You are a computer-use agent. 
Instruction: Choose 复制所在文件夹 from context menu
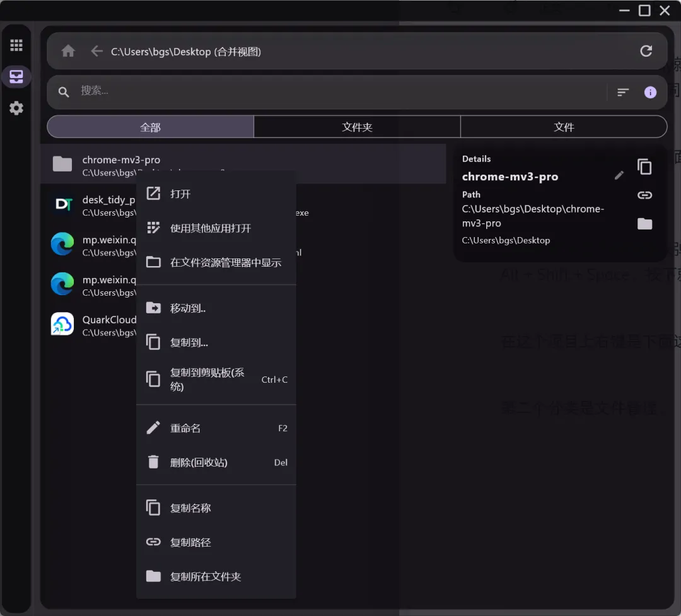[x=216, y=576]
